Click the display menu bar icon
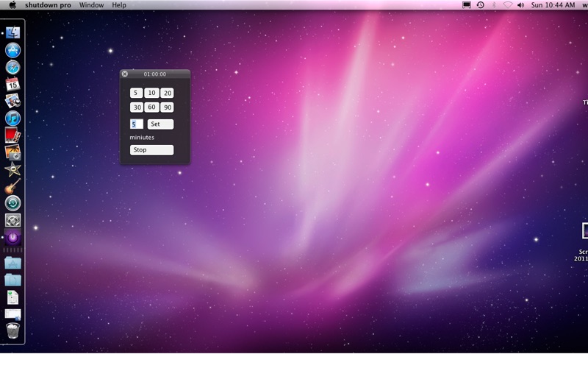 pyautogui.click(x=467, y=5)
